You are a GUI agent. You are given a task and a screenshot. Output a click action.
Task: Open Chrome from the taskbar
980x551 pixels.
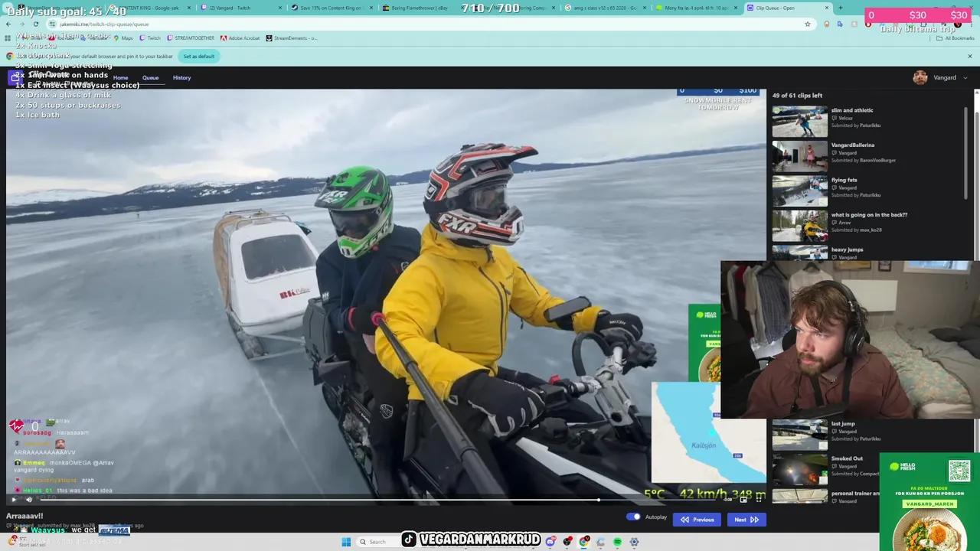(584, 542)
